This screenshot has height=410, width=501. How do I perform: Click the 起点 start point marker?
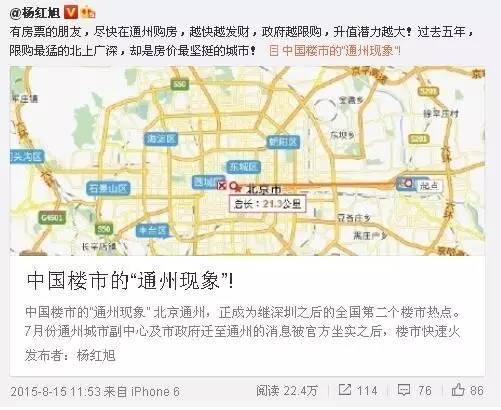pyautogui.click(x=409, y=183)
